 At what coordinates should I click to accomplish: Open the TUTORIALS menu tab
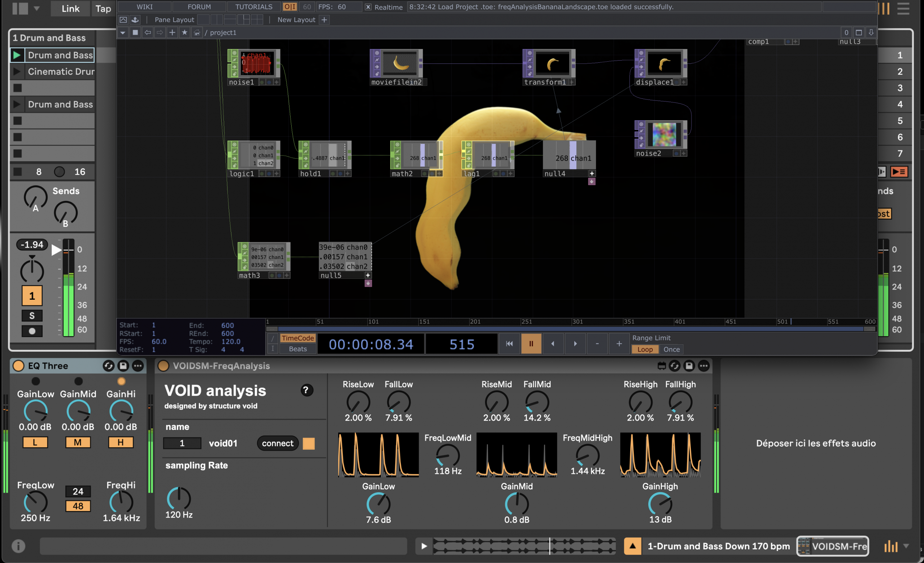point(254,7)
